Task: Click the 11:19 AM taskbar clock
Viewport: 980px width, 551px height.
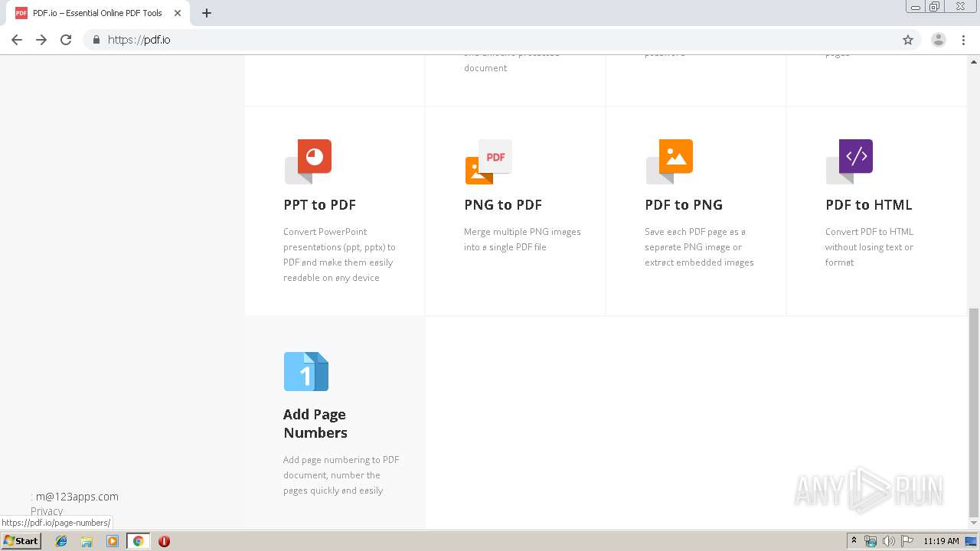Action: pos(941,541)
